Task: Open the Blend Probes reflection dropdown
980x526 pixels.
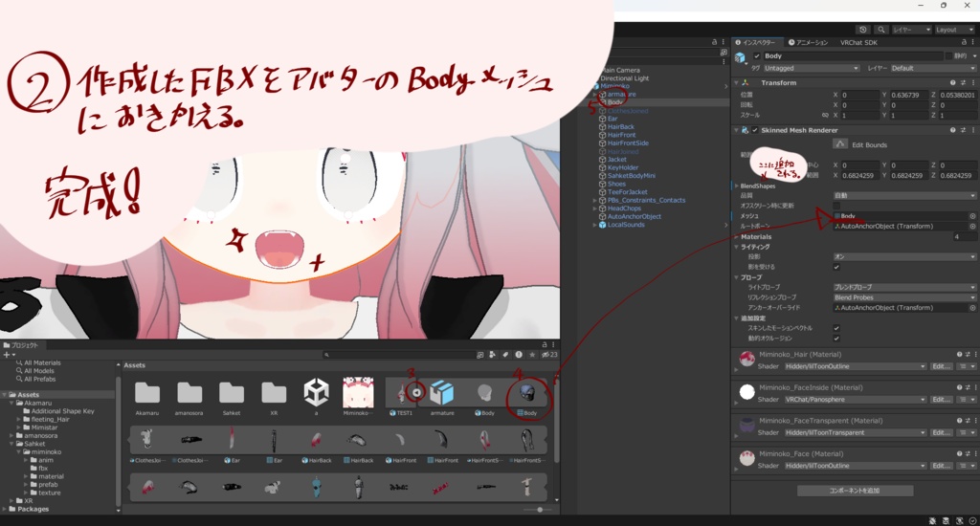Action: click(904, 297)
